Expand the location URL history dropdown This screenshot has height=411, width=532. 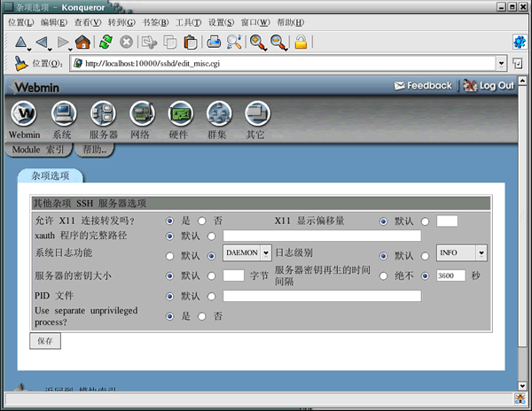[x=501, y=64]
